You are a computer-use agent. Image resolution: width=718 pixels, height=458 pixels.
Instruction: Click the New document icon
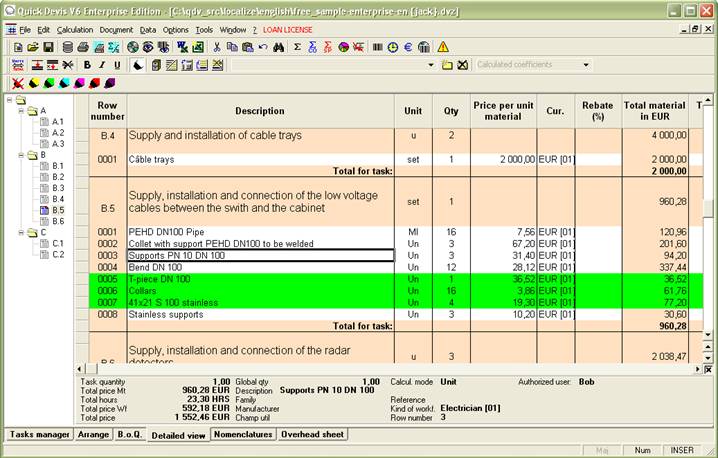tap(18, 47)
